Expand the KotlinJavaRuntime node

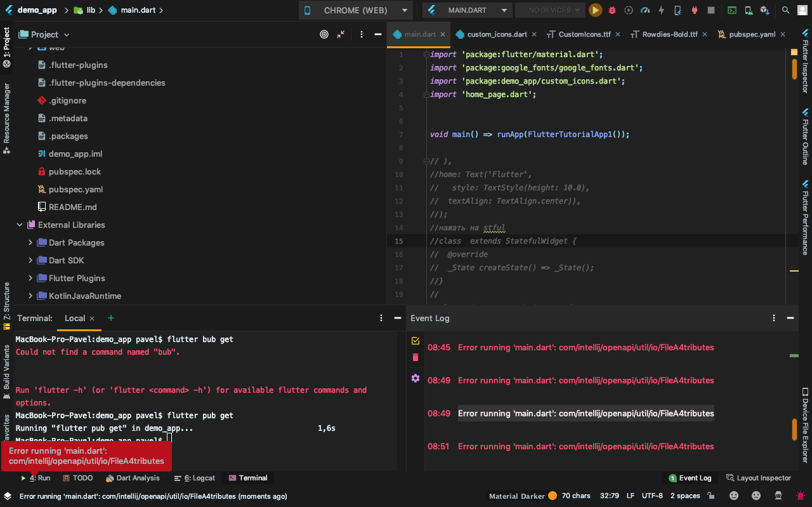point(30,296)
